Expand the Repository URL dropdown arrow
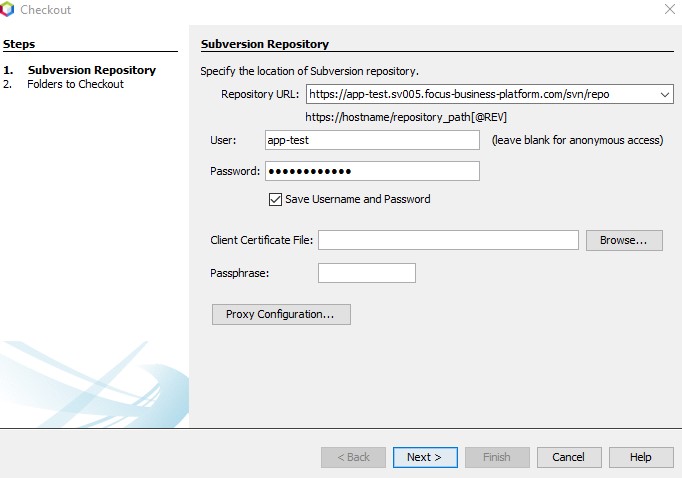Image resolution: width=682 pixels, height=478 pixels. 665,94
